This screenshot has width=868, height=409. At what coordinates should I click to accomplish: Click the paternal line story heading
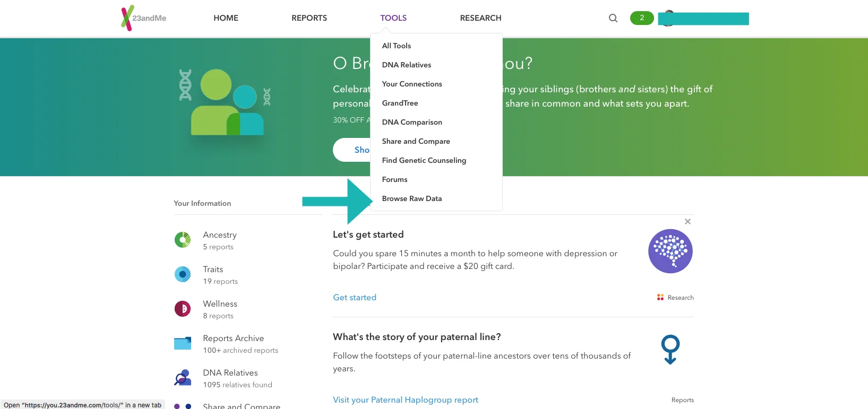click(417, 337)
